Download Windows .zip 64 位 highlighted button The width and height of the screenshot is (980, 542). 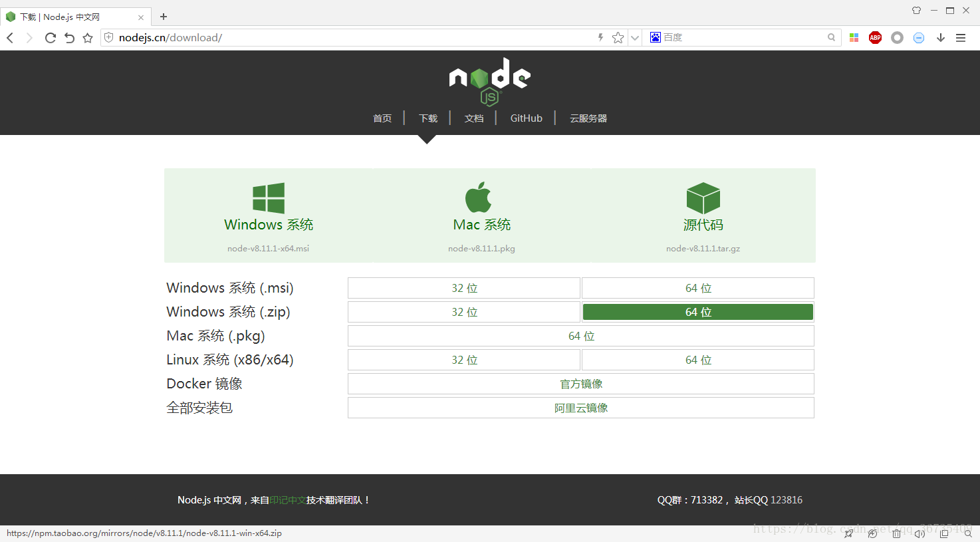[x=698, y=312]
